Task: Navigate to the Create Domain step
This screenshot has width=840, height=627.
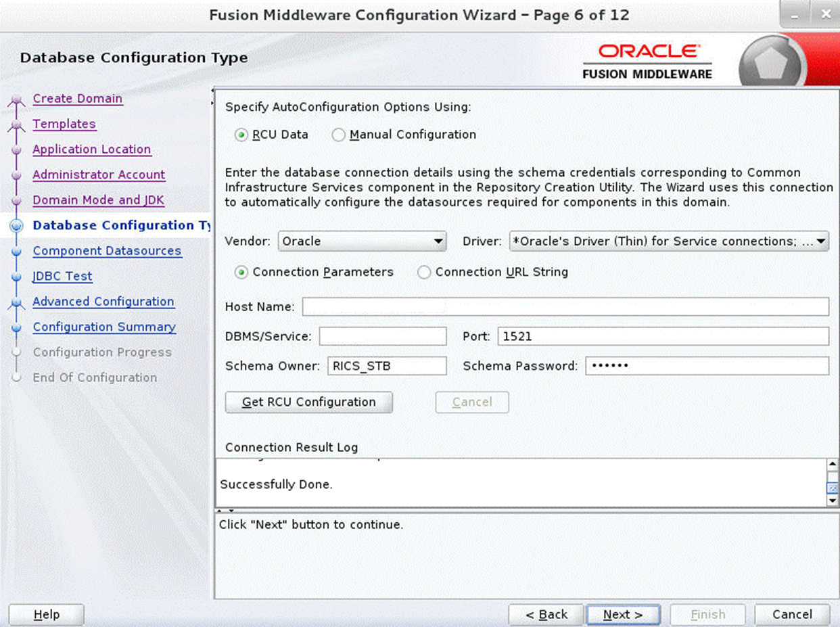Action: click(77, 98)
